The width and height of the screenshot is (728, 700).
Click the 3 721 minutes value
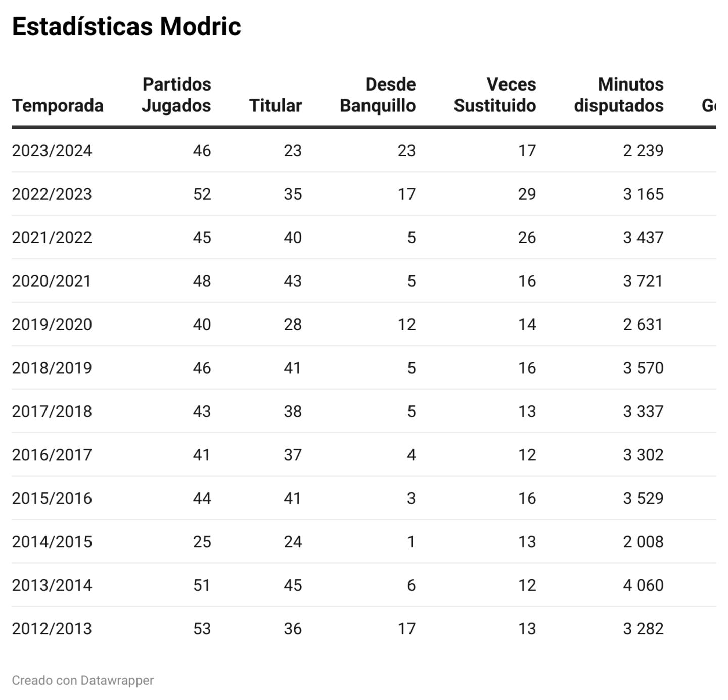(x=643, y=281)
